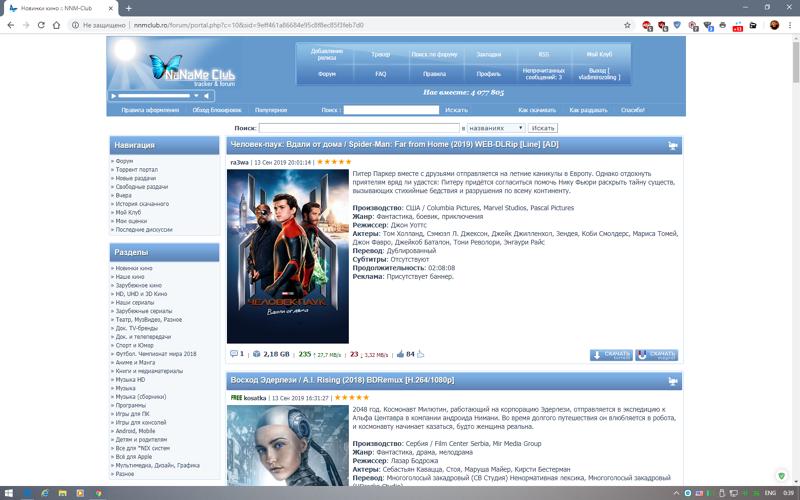This screenshot has height=500, width=800.
Task: Download Spider-Man torrent file button
Action: [x=611, y=355]
